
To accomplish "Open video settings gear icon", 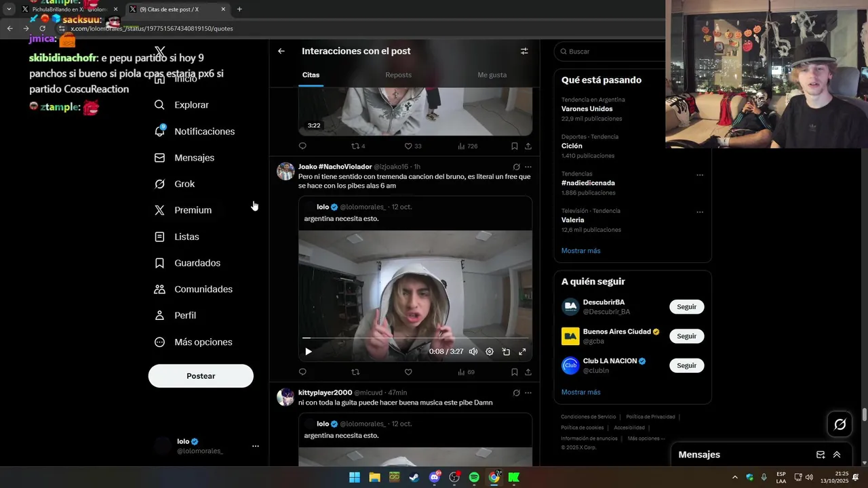I will pyautogui.click(x=490, y=352).
